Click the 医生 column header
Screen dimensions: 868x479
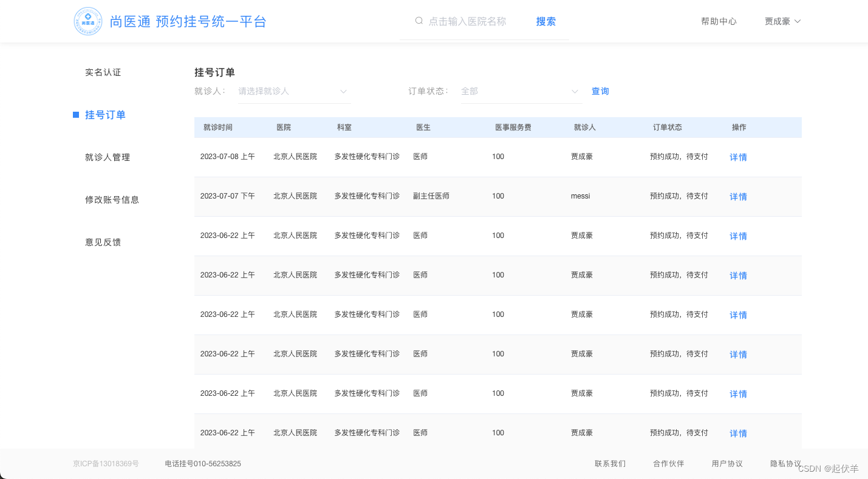pos(423,127)
